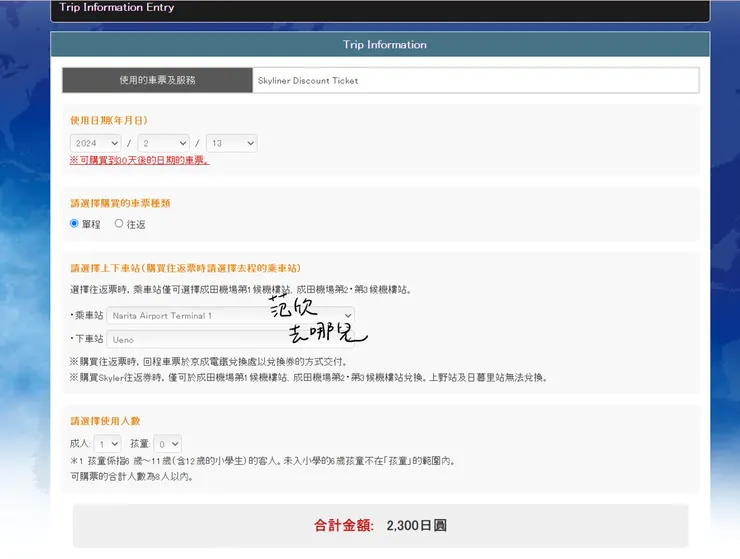Click the 選擇往返票時 boarding station note
740x559 pixels.
(241, 289)
